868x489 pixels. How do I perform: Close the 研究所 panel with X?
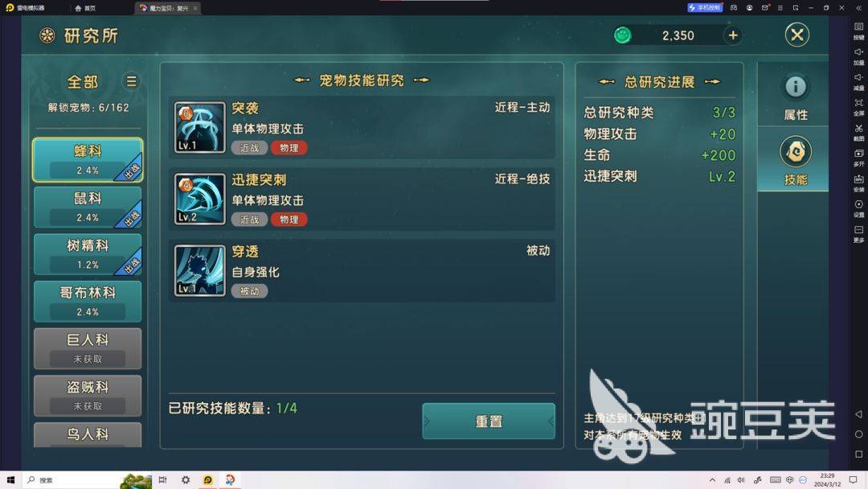tap(797, 35)
